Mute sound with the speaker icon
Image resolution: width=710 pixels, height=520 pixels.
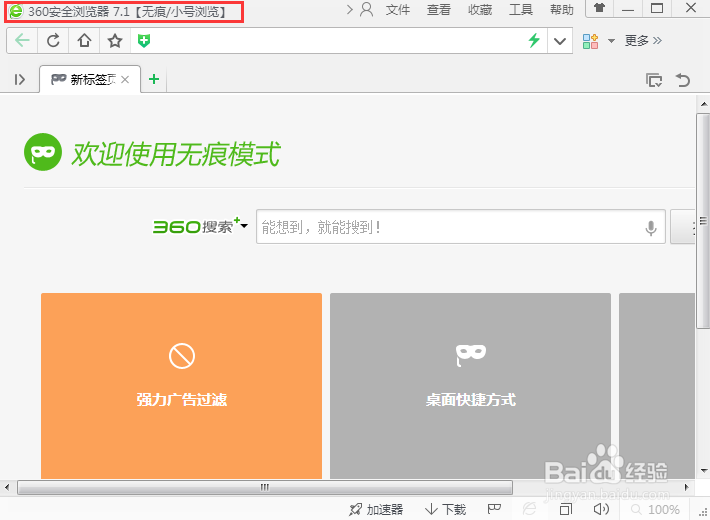pyautogui.click(x=601, y=509)
